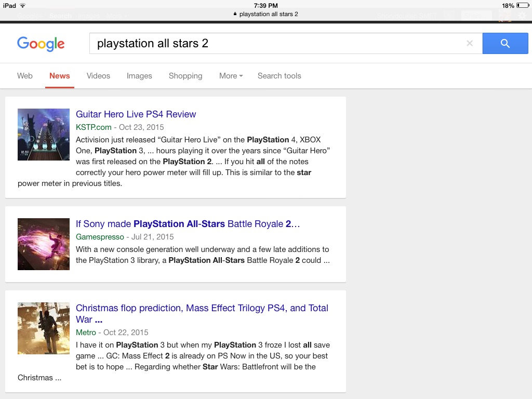Go to the Images tab
The image size is (532, 399).
point(139,76)
